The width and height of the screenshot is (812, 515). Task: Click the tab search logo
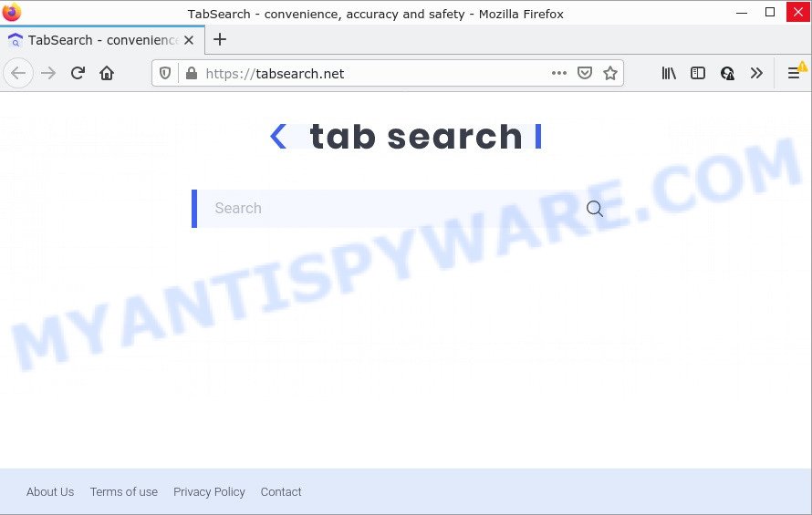[405, 137]
